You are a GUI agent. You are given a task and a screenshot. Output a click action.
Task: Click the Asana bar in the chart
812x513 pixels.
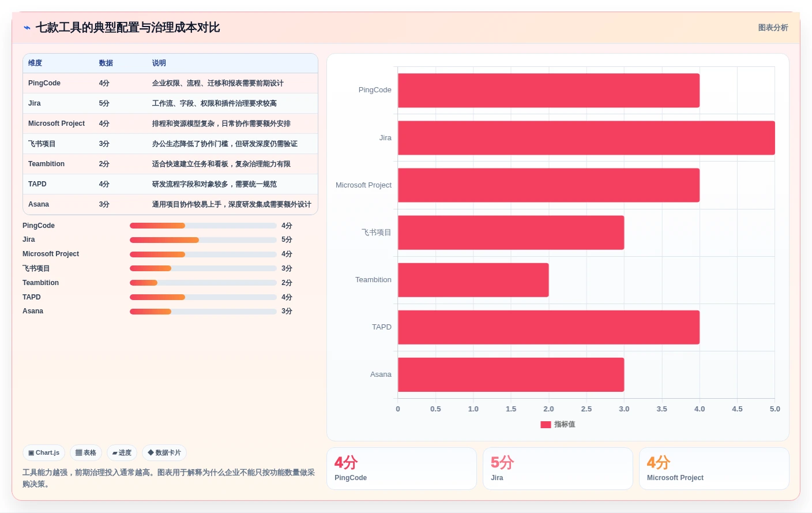pos(511,375)
